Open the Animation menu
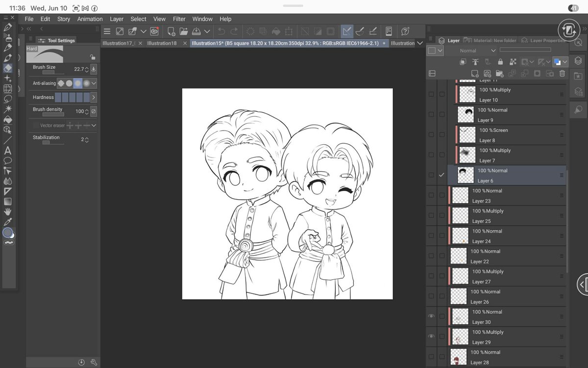Image resolution: width=588 pixels, height=368 pixels. click(x=90, y=19)
